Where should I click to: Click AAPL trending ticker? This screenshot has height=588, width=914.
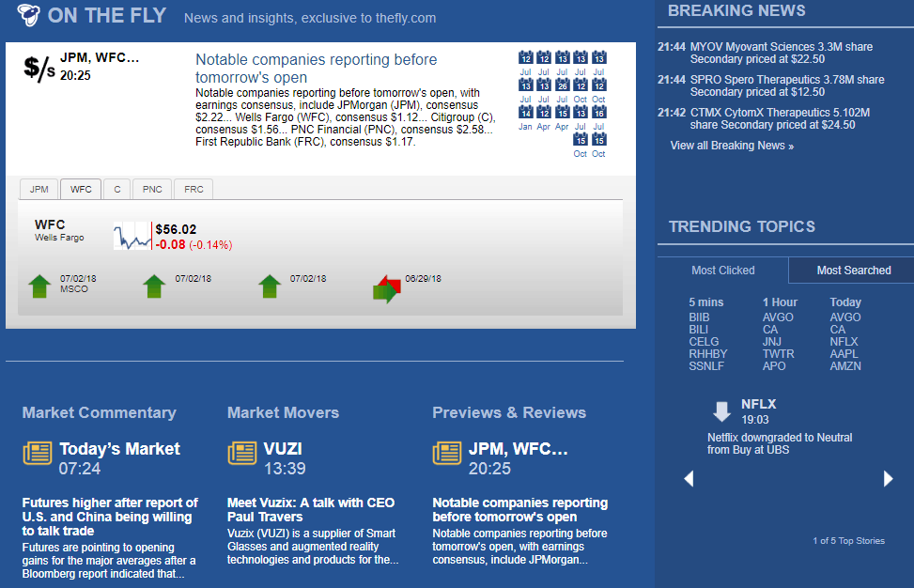click(x=844, y=354)
